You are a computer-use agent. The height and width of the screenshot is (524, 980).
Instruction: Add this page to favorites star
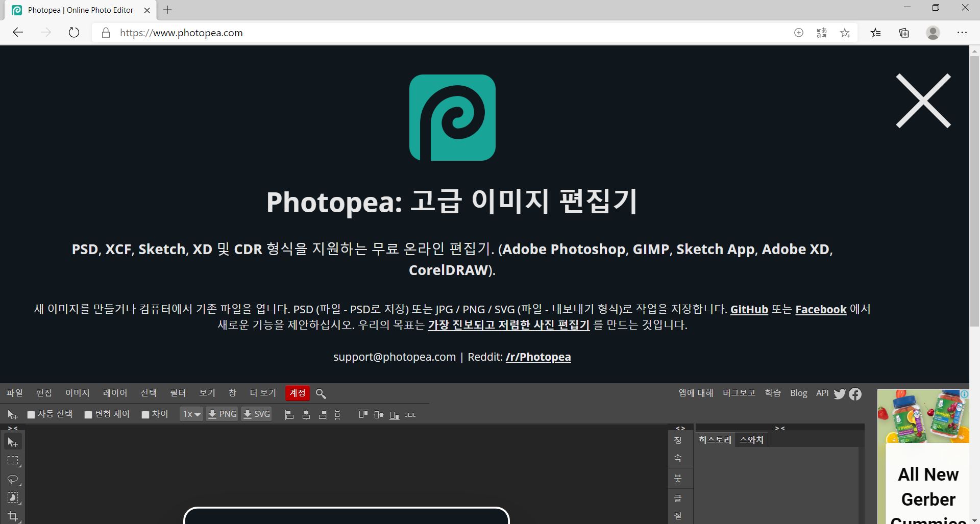point(845,33)
